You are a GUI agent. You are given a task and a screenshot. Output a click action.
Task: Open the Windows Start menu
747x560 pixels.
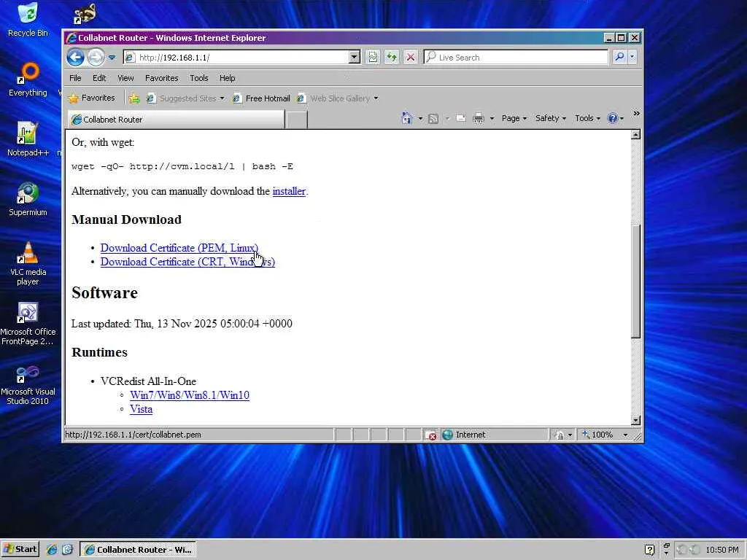pos(20,549)
